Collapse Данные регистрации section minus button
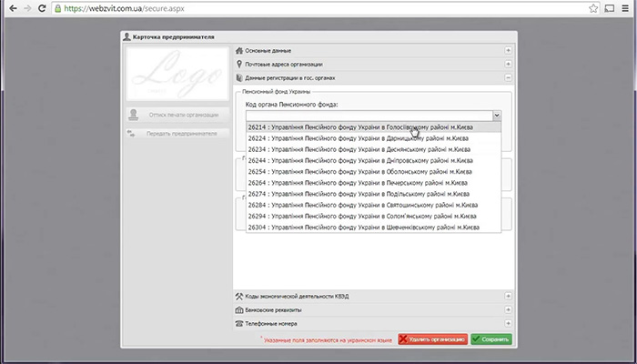The image size is (637, 364). [508, 77]
